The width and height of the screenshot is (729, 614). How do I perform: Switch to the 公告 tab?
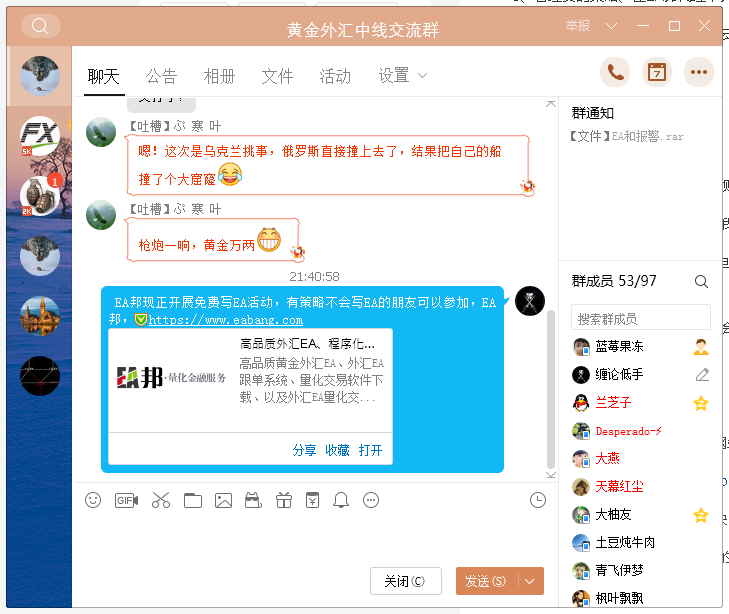click(x=161, y=76)
